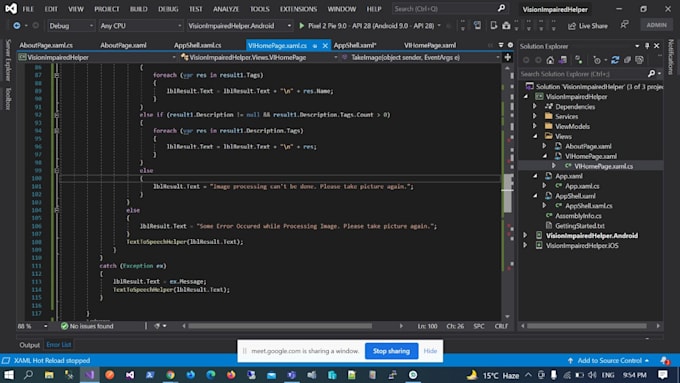Open the VisionImpairedHelper.Android startup project dropdown
The width and height of the screenshot is (680, 383).
(x=239, y=26)
